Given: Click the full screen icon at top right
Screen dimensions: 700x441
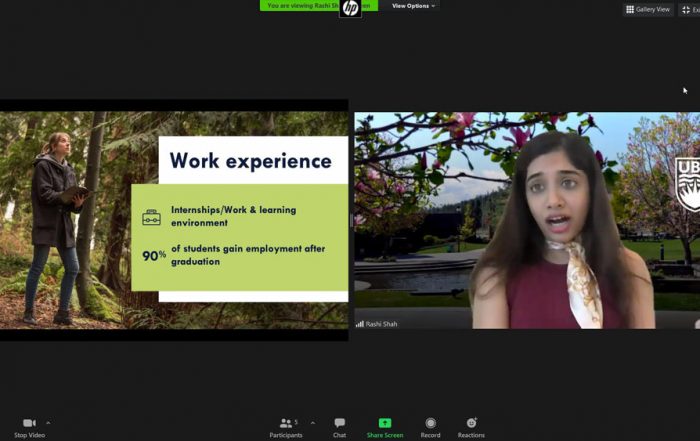Looking at the screenshot, I should point(687,9).
